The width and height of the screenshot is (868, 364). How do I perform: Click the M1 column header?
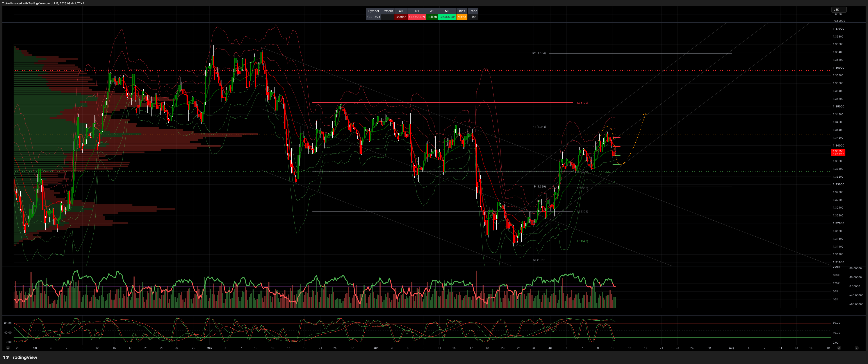pyautogui.click(x=447, y=11)
